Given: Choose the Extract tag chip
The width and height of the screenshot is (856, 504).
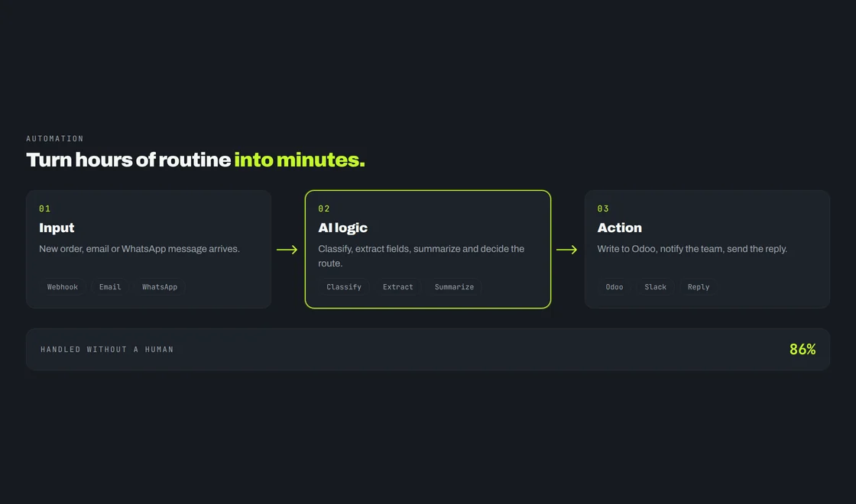Looking at the screenshot, I should click(398, 287).
